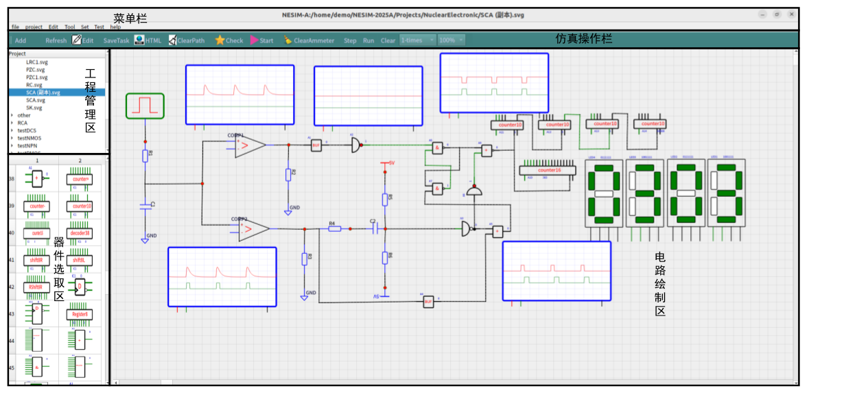Viewport: 868px width, 404px height.
Task: Select the rightmost seven-segment display
Action: [727, 193]
